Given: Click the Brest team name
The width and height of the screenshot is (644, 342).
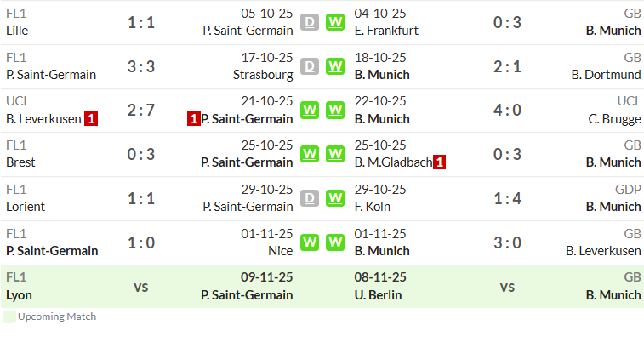Looking at the screenshot, I should [x=20, y=162].
